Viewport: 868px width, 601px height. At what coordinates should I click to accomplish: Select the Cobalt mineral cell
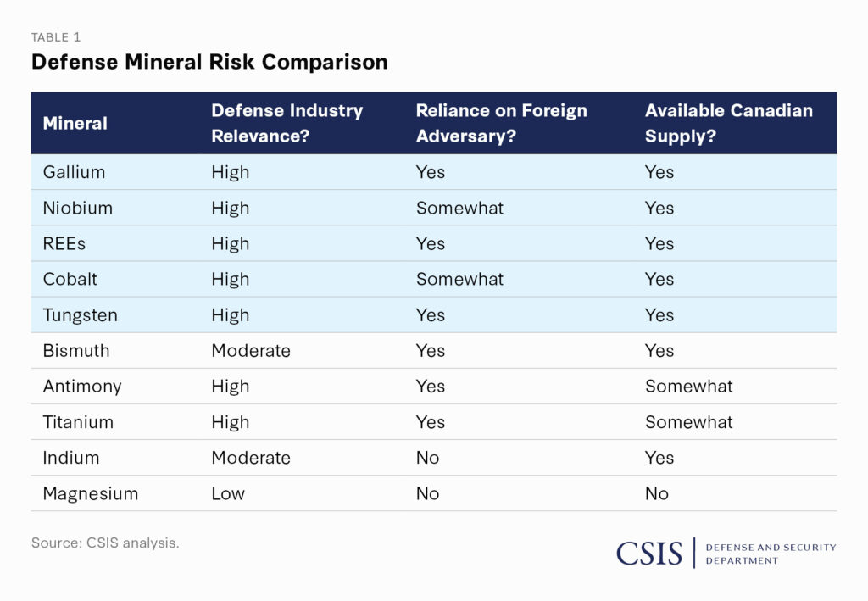point(70,279)
